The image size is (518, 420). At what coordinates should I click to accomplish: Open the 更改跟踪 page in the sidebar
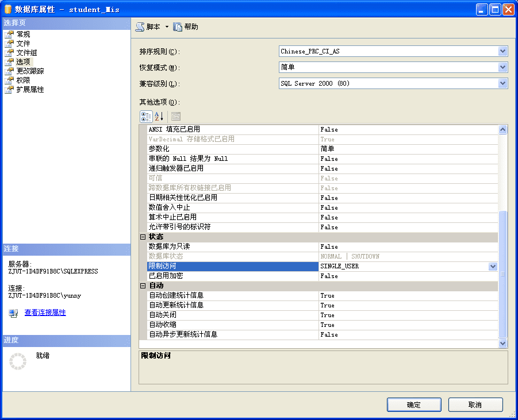[28, 71]
